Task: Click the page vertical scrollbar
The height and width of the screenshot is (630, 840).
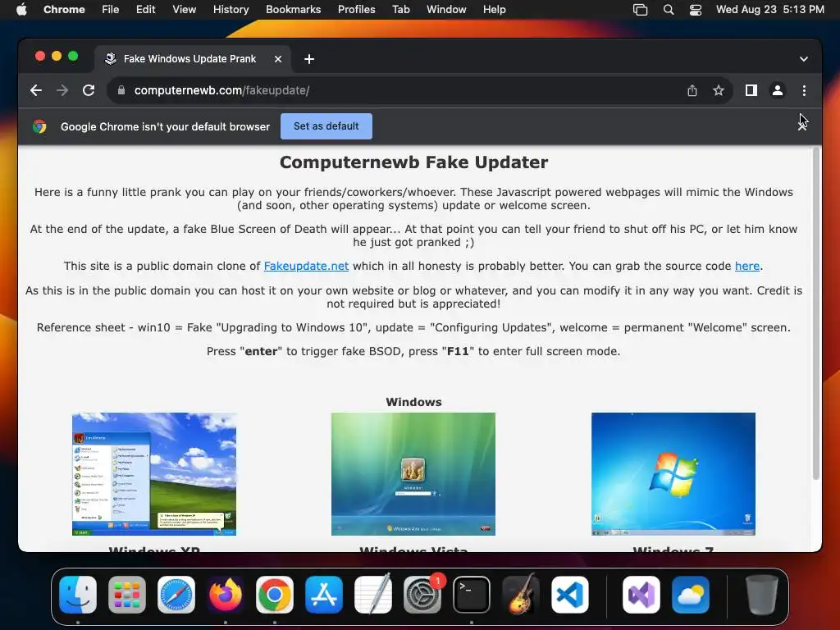Action: click(x=816, y=314)
